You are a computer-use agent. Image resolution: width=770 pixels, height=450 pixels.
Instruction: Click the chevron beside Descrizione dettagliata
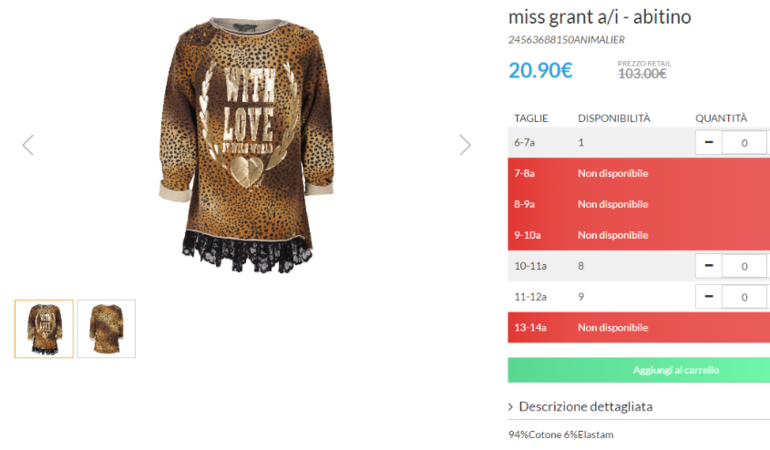click(511, 407)
